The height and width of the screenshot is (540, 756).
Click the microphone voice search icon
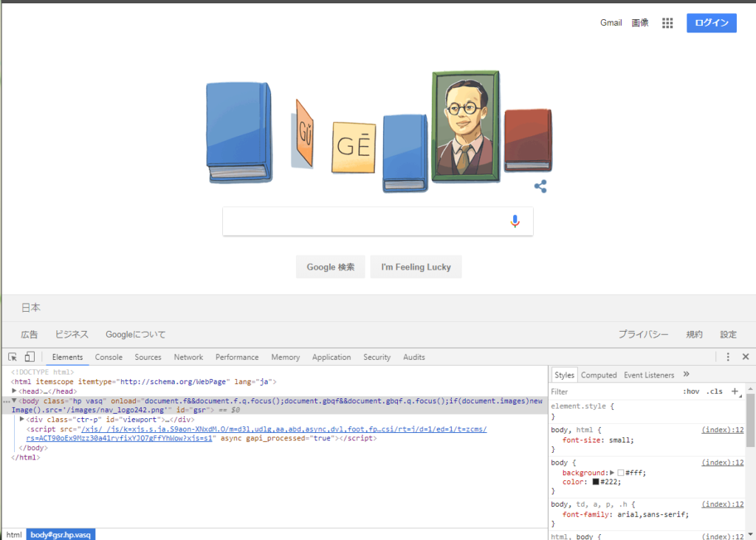point(515,221)
